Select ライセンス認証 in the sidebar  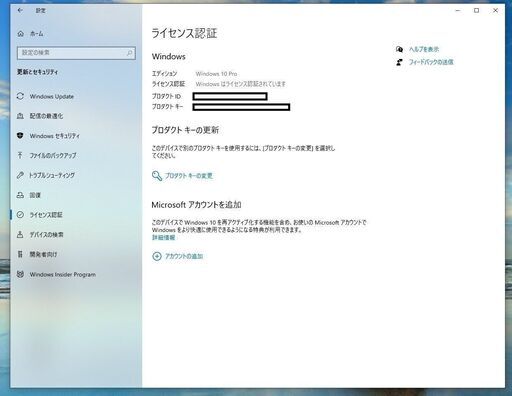tap(46, 215)
